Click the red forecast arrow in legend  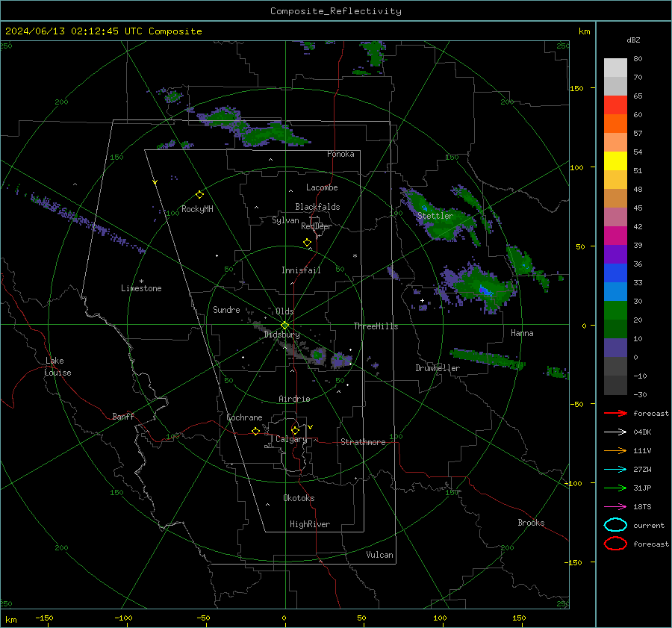click(x=615, y=413)
